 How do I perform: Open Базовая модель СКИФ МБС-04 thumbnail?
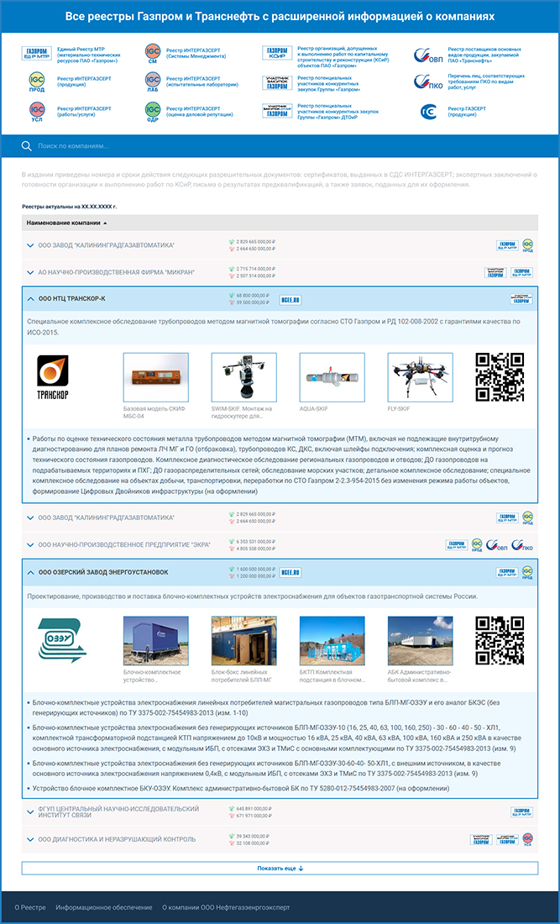155,377
